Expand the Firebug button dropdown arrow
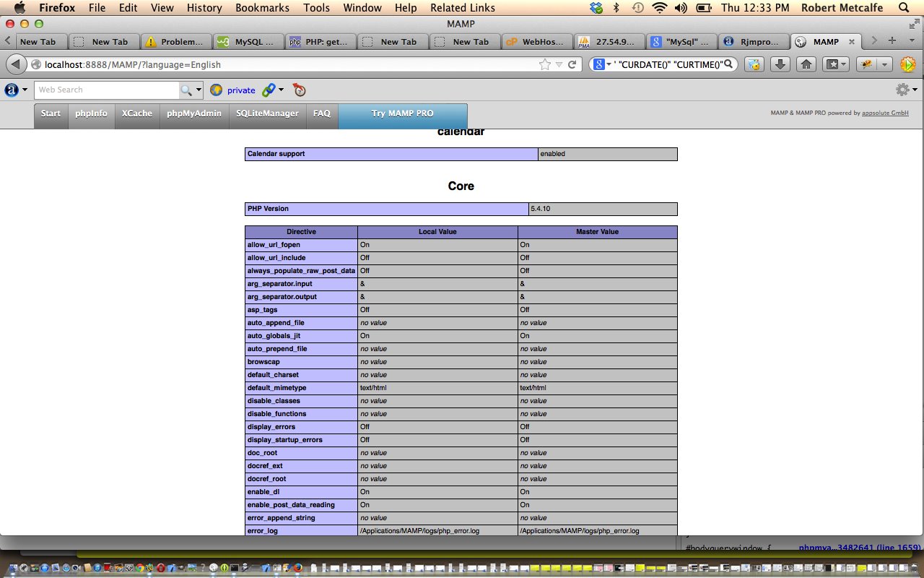Viewport: 924px width, 578px height. (885, 64)
